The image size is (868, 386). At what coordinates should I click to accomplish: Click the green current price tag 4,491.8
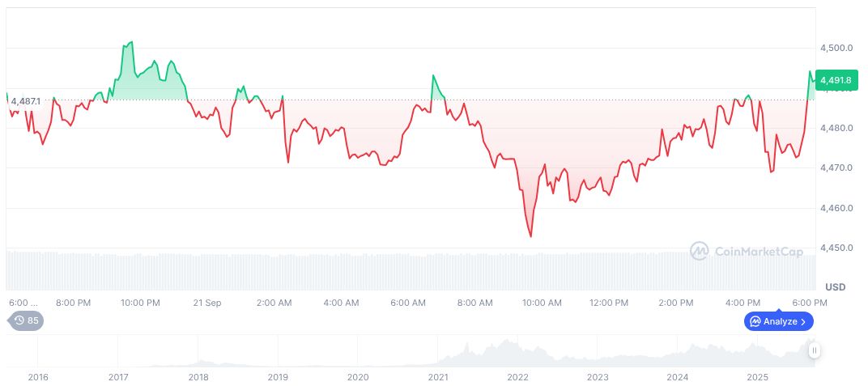pos(835,80)
